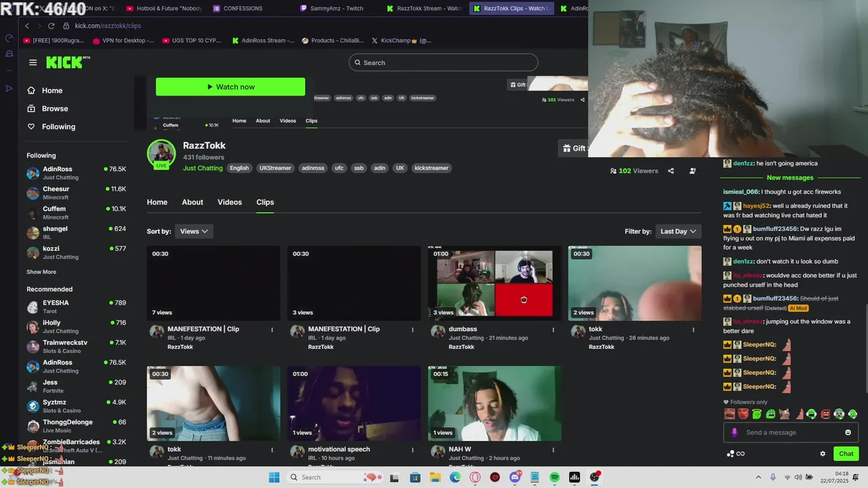Open the emoji picker smiley in chat
Screen dimensions: 868x488
tap(848, 432)
